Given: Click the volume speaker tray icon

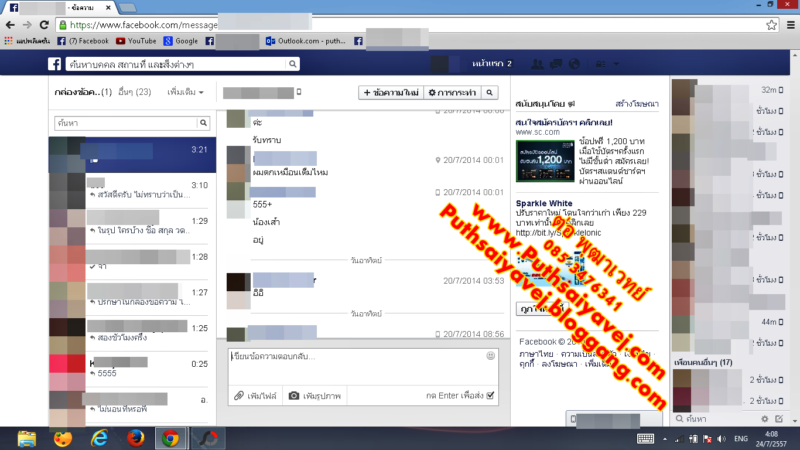Looking at the screenshot, I should tap(721, 439).
